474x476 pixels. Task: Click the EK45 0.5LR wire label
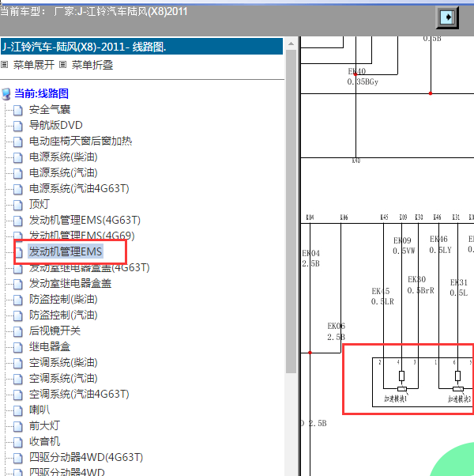coord(382,297)
